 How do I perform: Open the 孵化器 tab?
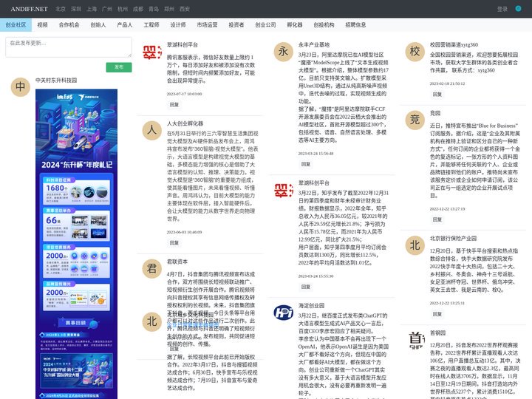pos(295,25)
